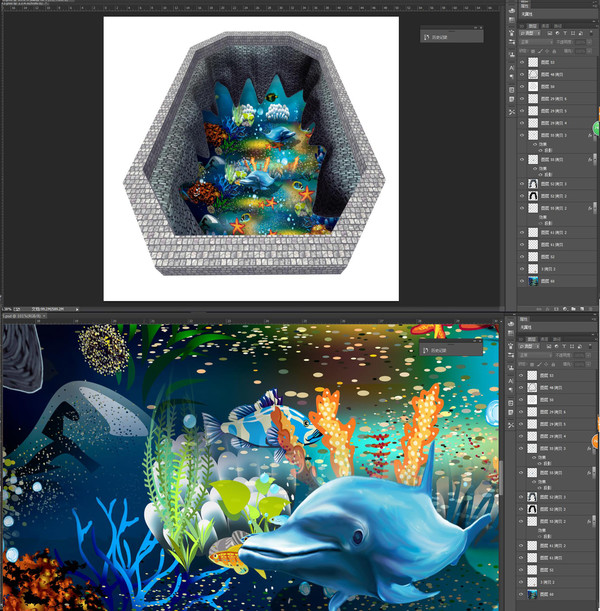The width and height of the screenshot is (600, 611).
Task: Toggle the layer filter switch in the upper Layers panel
Action: pos(591,33)
